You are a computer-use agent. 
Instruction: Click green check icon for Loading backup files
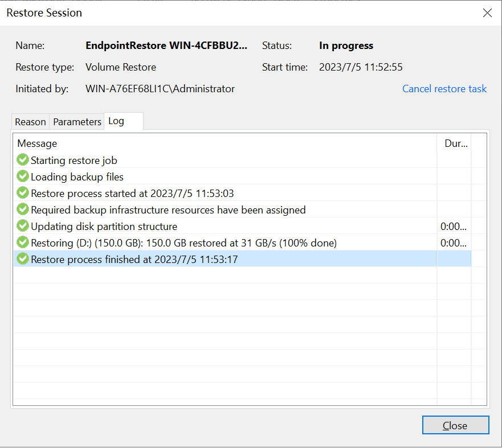pyautogui.click(x=23, y=176)
